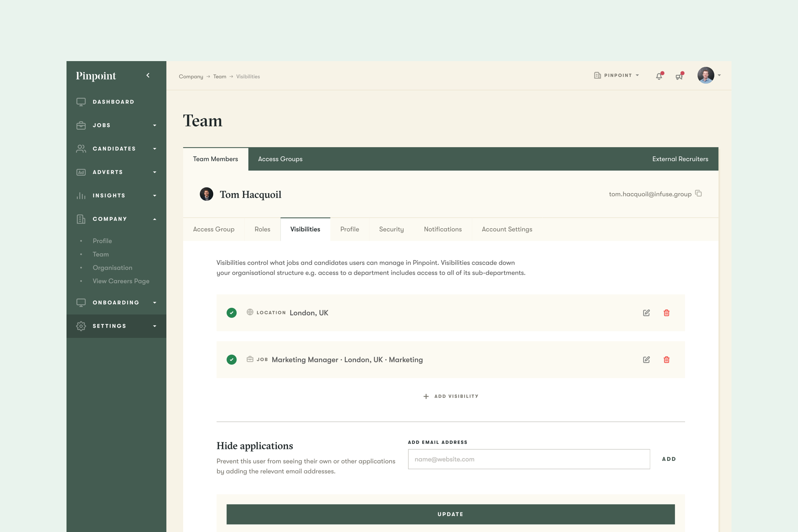Delete the Marketing Manager job visibility
The height and width of the screenshot is (532, 798).
pos(667,360)
